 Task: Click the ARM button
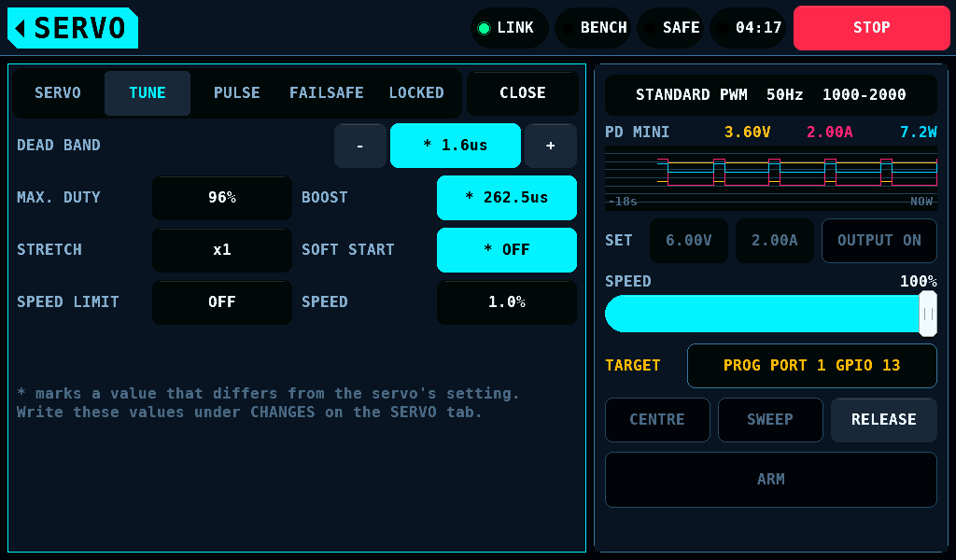tap(770, 480)
